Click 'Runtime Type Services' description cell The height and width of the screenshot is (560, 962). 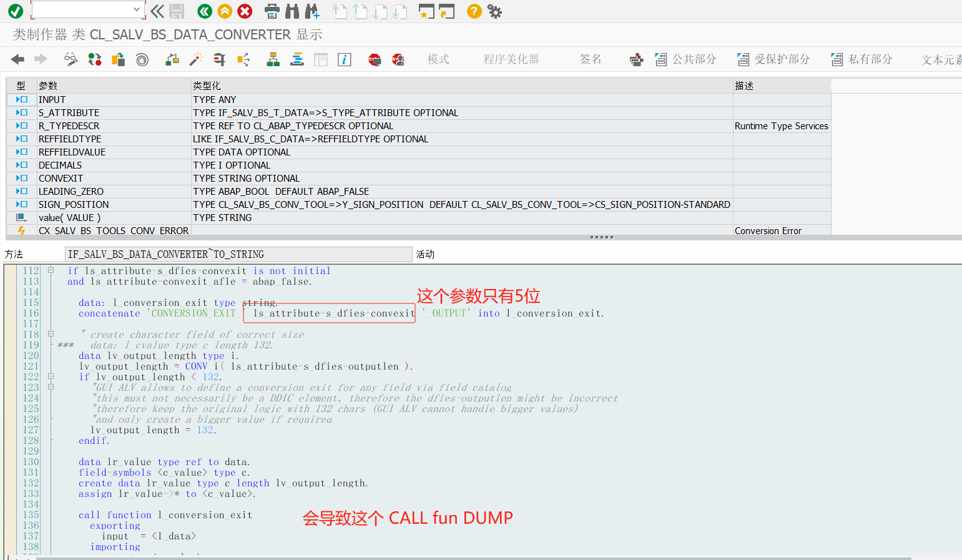coord(782,125)
